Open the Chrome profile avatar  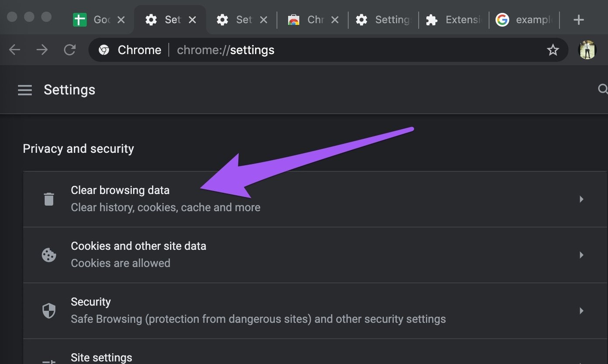click(x=587, y=50)
